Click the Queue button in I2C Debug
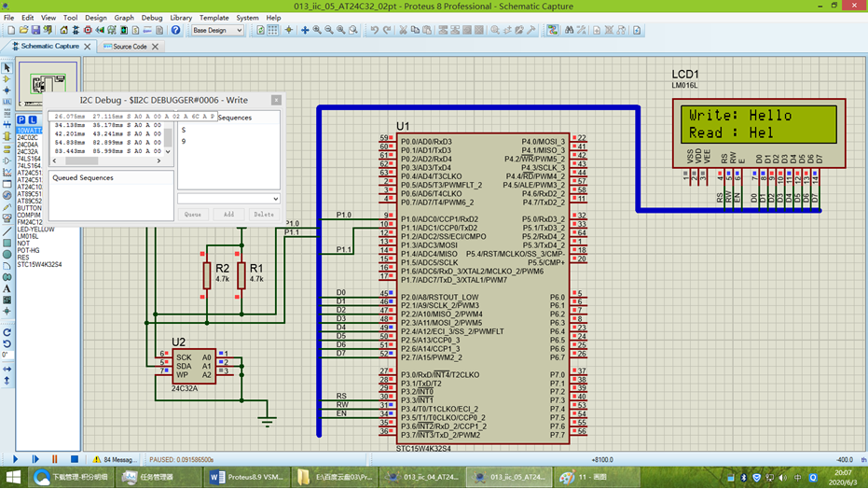The height and width of the screenshot is (489, 868). (193, 215)
